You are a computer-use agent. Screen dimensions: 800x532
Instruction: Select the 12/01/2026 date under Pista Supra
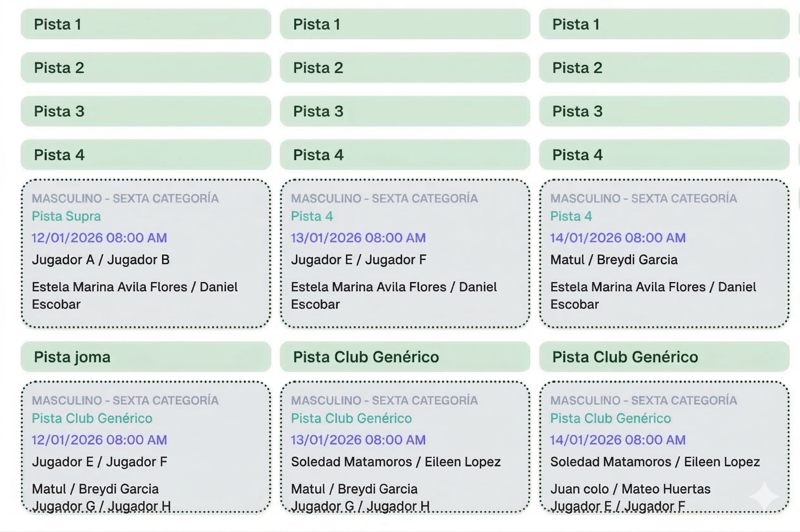99,238
